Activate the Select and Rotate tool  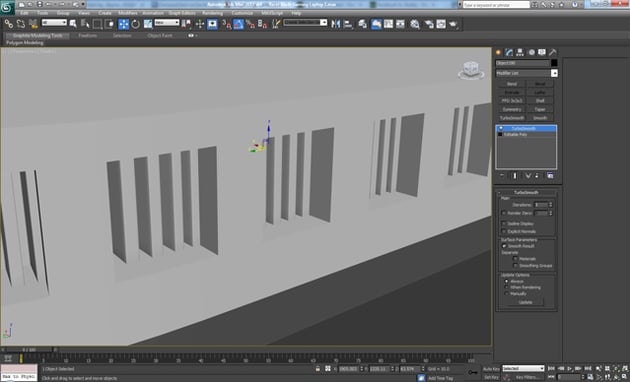[135, 24]
